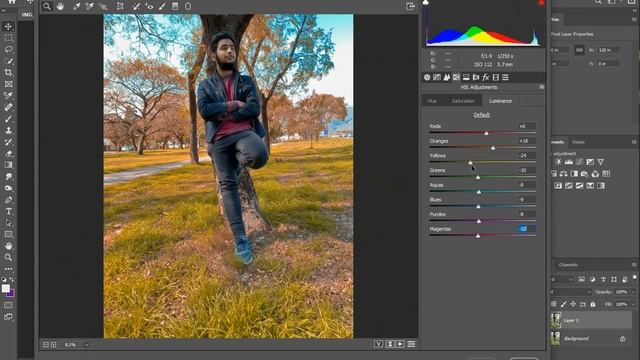
Task: Switch to the Saturation tab
Action: click(x=463, y=101)
